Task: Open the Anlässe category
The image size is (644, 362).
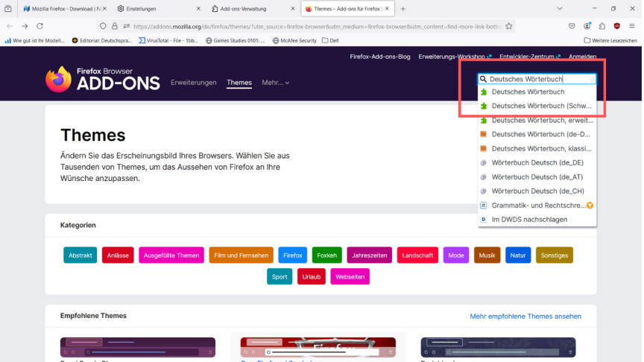Action: click(118, 255)
